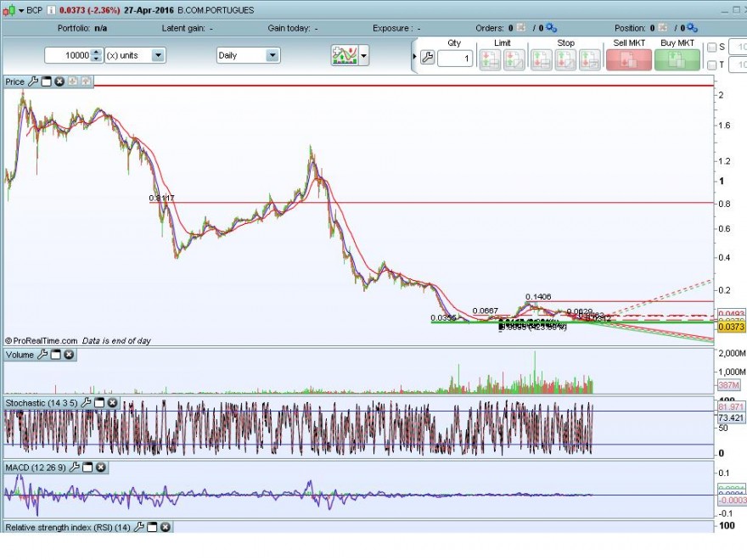Click the Qty input field
Image resolution: width=747 pixels, height=560 pixels.
click(x=455, y=59)
